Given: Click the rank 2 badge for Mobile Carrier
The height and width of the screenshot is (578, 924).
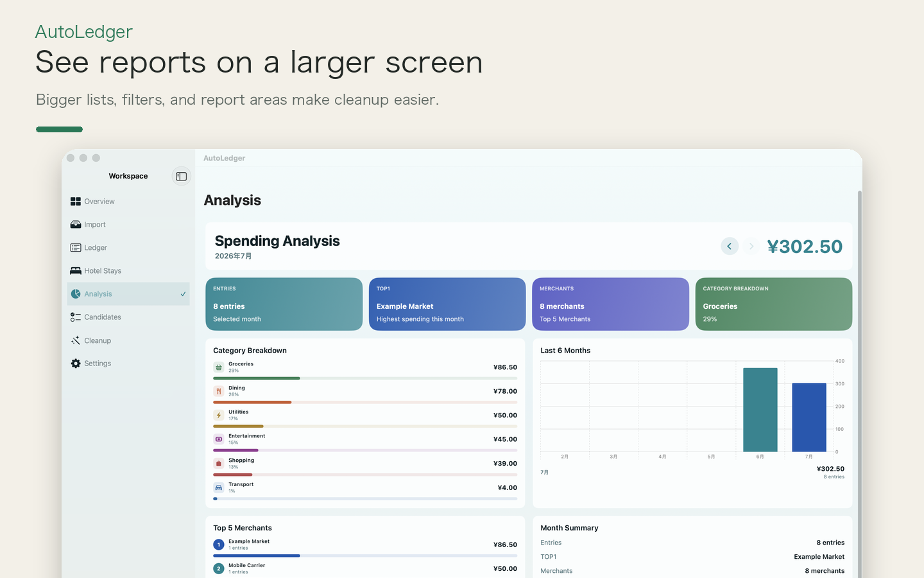Looking at the screenshot, I should [219, 568].
